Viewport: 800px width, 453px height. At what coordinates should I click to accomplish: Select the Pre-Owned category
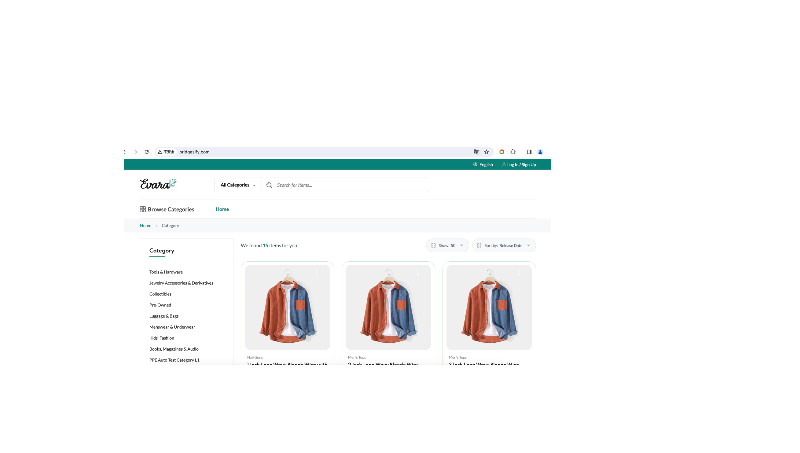click(x=160, y=305)
